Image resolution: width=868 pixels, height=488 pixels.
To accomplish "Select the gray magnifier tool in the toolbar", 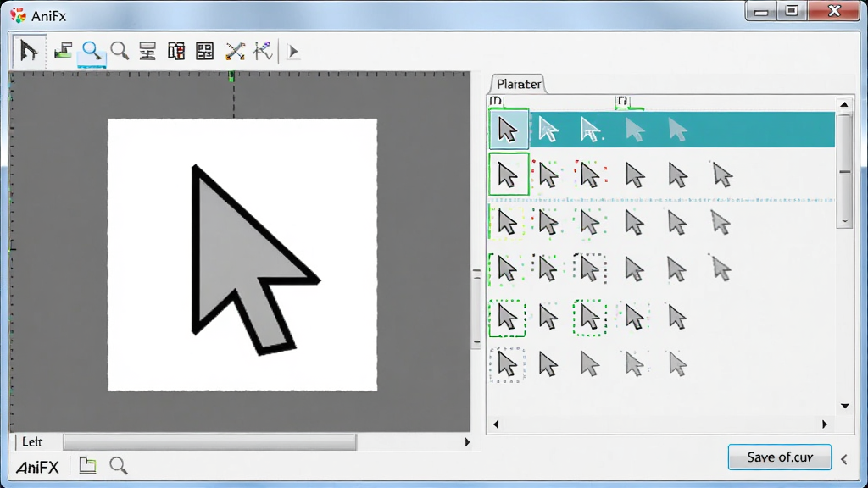I will coord(120,51).
